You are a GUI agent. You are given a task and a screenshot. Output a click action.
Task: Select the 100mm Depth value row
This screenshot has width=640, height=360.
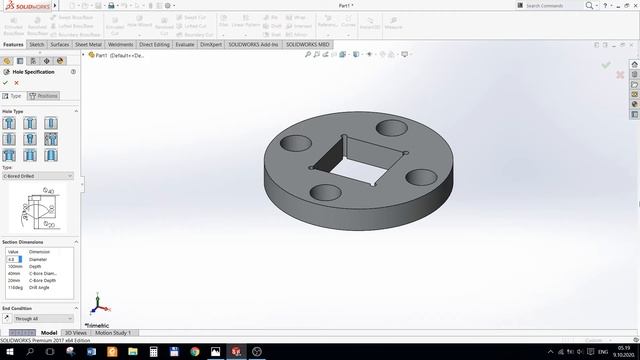pos(39,266)
